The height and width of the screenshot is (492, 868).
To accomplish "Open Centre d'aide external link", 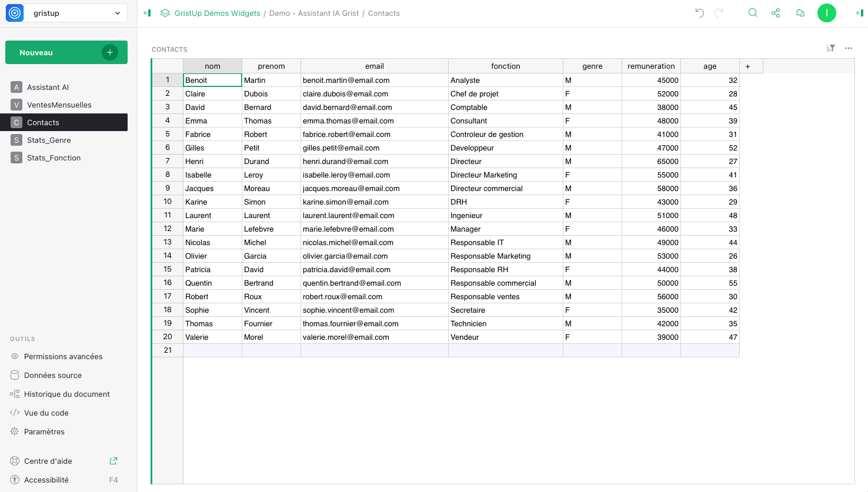I will pos(113,461).
